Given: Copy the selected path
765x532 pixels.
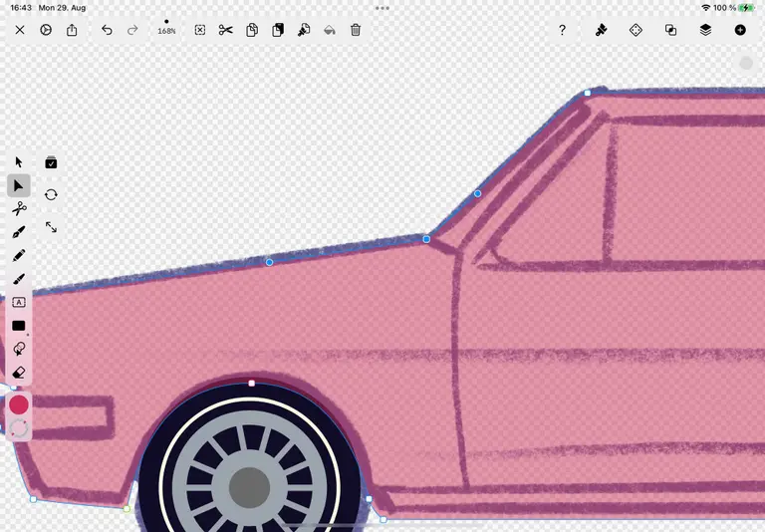Looking at the screenshot, I should tap(252, 30).
